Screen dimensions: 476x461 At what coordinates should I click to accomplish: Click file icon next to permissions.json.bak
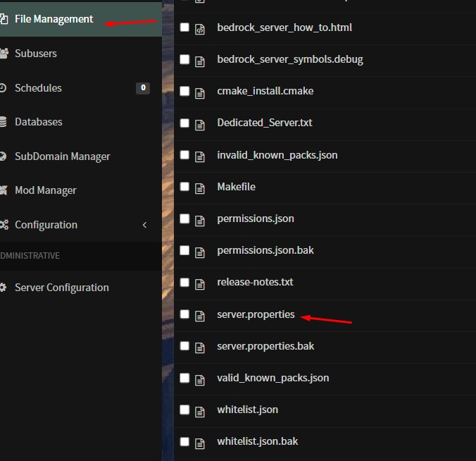click(199, 252)
